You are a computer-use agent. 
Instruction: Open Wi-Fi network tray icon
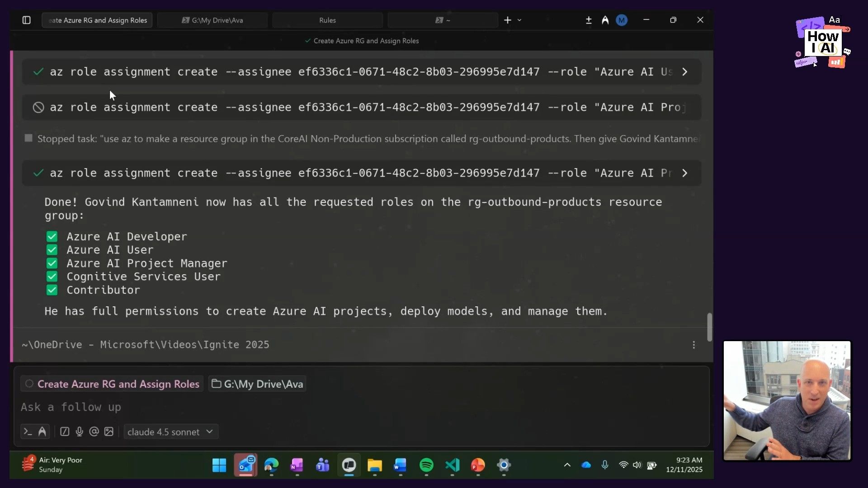tap(623, 465)
